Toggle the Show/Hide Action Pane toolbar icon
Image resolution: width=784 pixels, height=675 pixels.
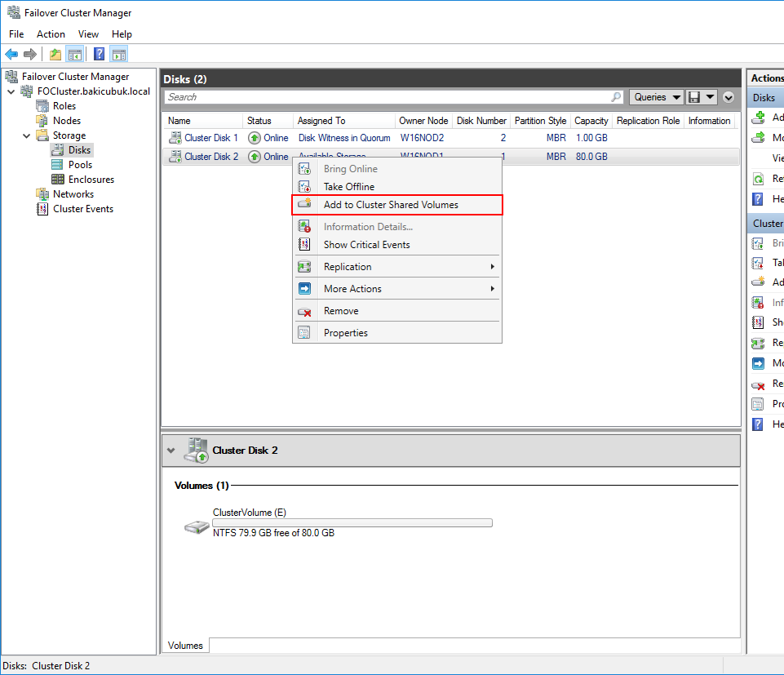click(119, 54)
